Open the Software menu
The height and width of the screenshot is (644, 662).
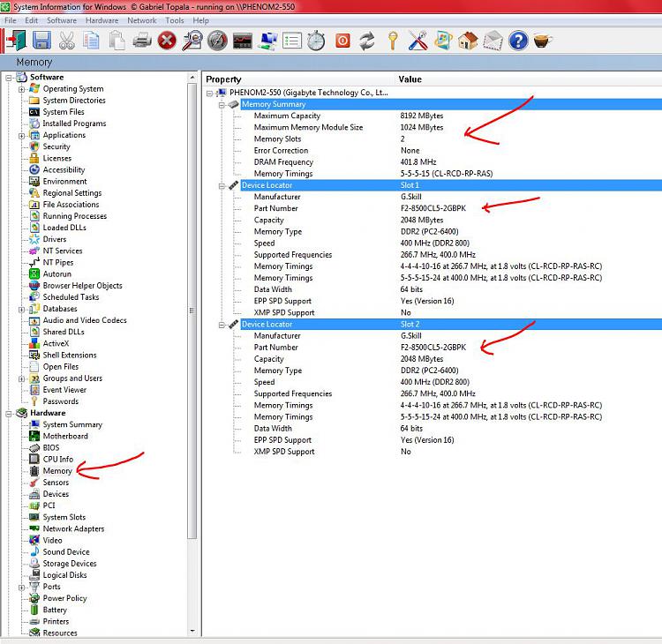coord(62,20)
